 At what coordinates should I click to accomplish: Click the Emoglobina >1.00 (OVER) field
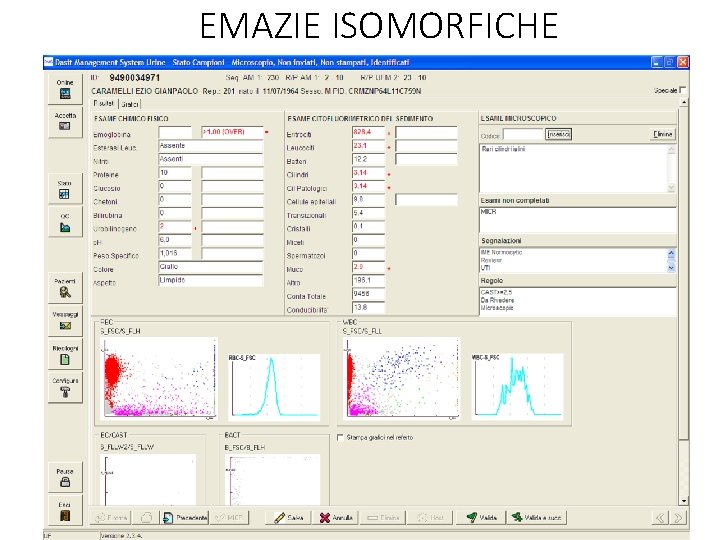pyautogui.click(x=232, y=132)
